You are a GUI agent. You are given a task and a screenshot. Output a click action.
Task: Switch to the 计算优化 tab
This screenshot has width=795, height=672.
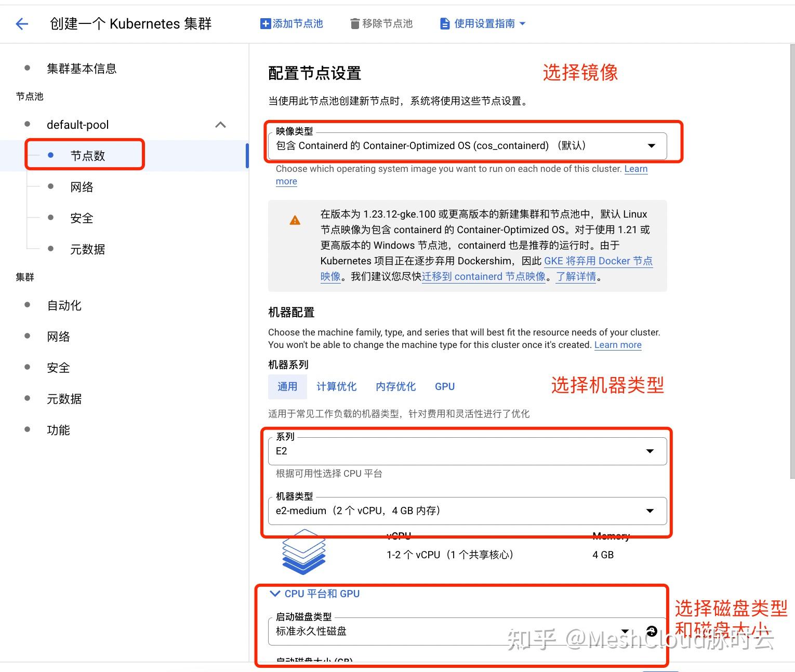336,386
